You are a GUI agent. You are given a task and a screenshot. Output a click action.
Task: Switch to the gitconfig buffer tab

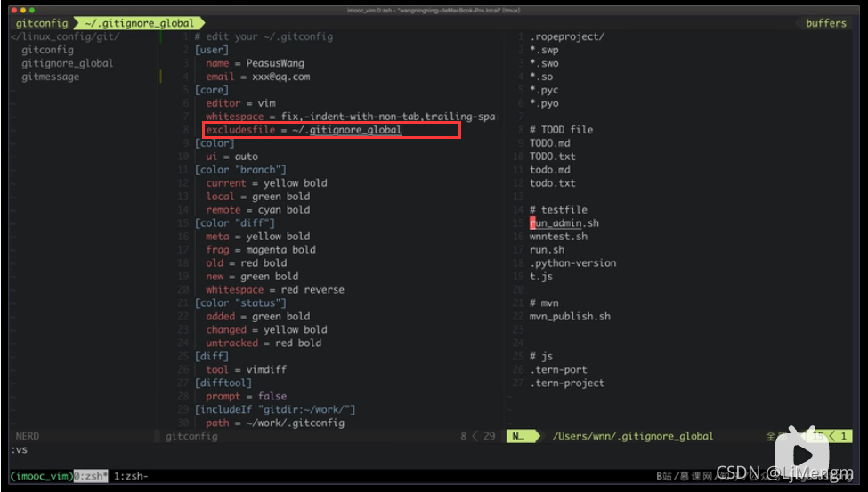(x=42, y=23)
